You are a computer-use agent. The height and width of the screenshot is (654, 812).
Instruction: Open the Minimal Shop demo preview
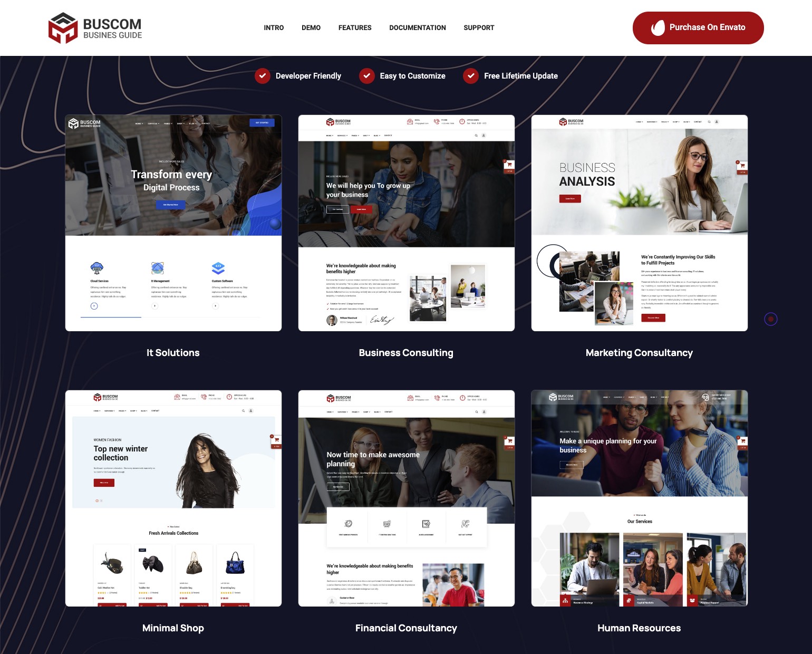pos(173,498)
